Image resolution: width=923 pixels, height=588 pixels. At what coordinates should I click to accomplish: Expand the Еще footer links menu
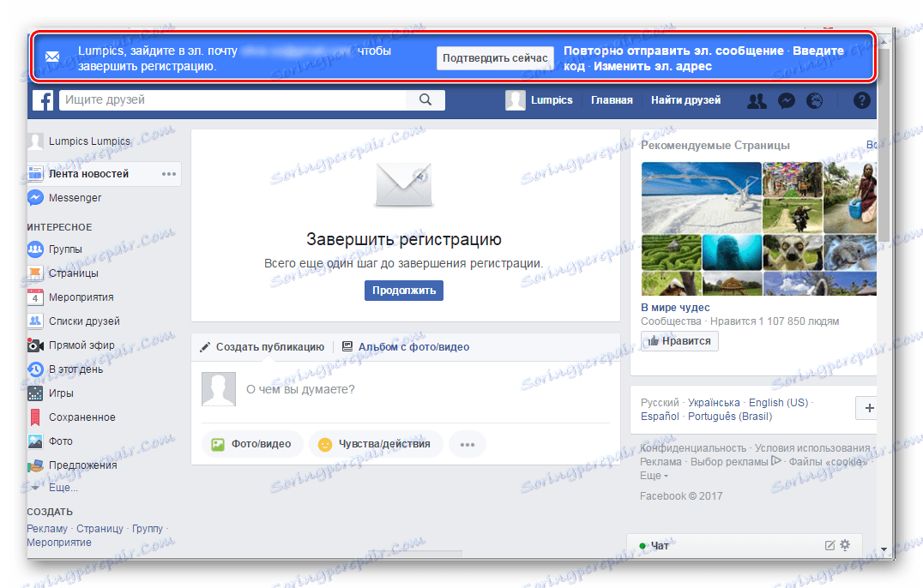pos(654,476)
